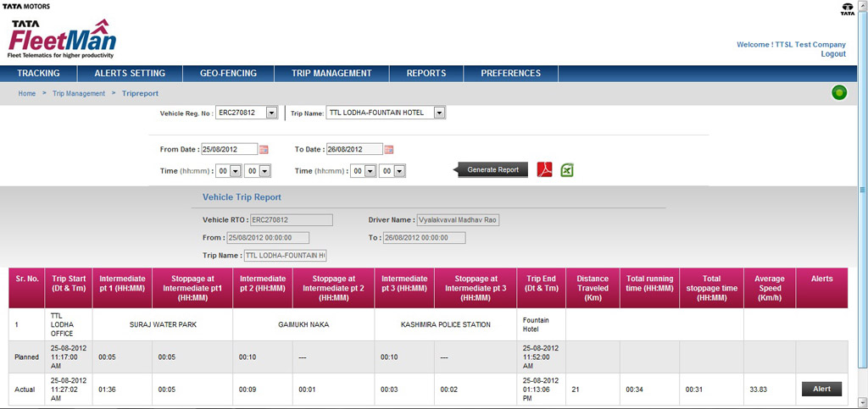Export report as PDF icon
This screenshot has height=409, width=868.
(545, 169)
